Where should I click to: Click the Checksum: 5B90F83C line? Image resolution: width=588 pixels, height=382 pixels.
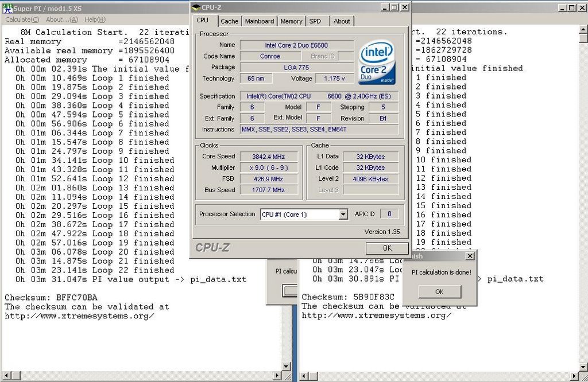(348, 297)
